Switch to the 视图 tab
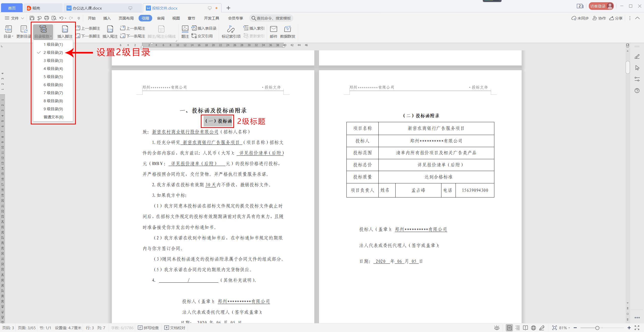The width and height of the screenshot is (644, 332). [176, 18]
